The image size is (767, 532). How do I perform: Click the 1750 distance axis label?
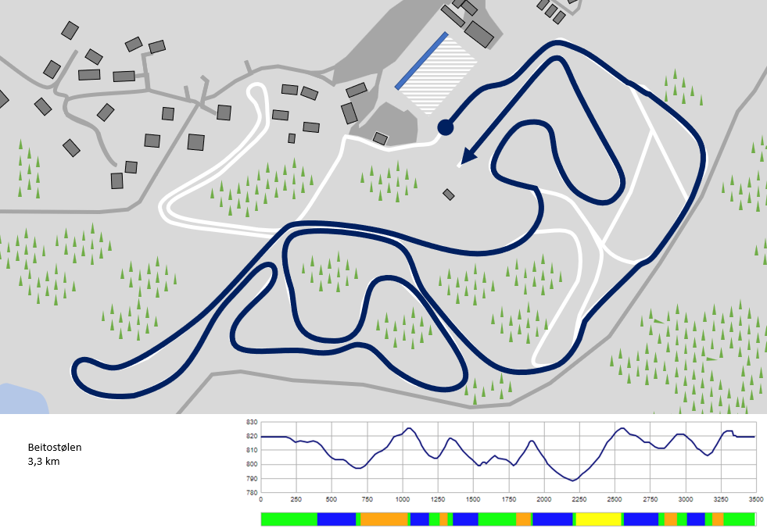point(509,499)
